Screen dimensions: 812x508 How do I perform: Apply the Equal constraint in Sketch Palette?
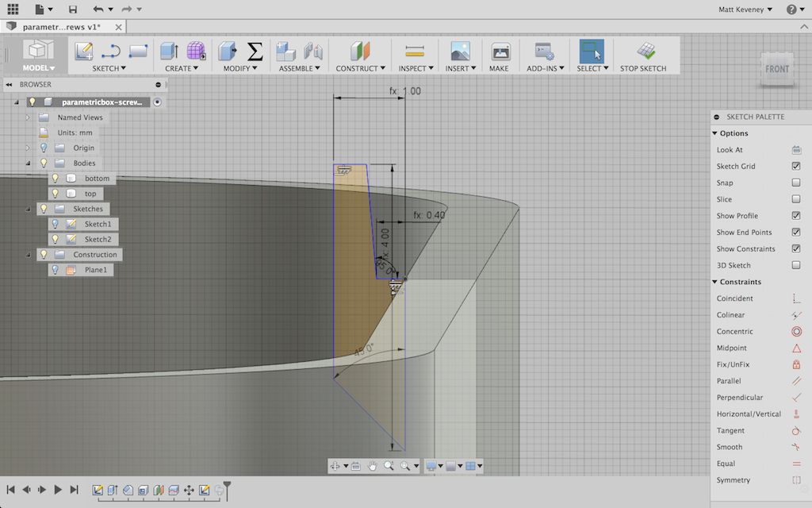pos(796,464)
